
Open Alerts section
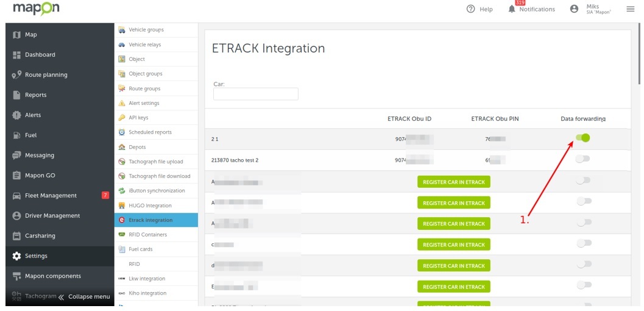[60, 115]
